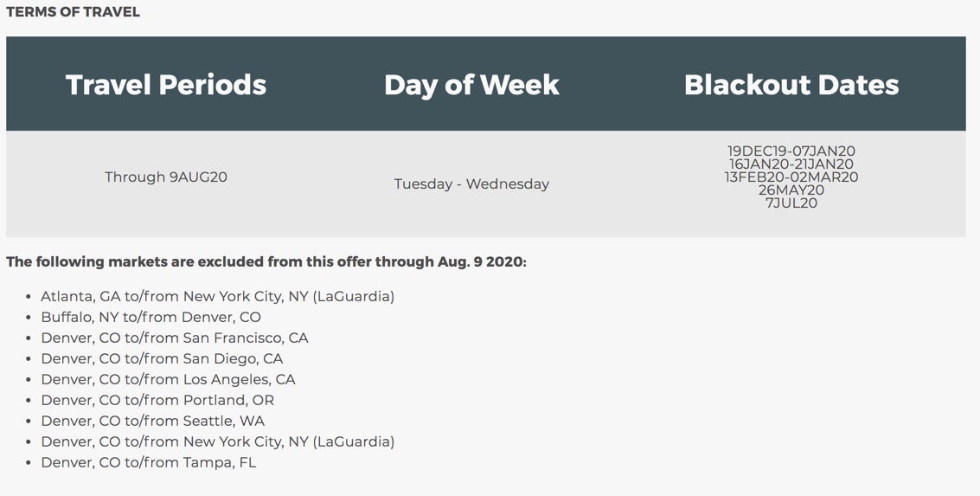Click the 26MAY20 blackout date
This screenshot has width=980, height=496.
tap(791, 190)
